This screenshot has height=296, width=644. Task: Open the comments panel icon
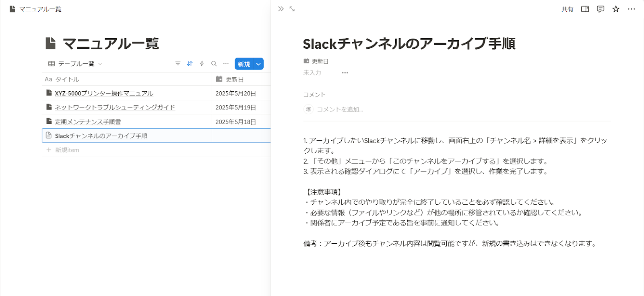601,9
